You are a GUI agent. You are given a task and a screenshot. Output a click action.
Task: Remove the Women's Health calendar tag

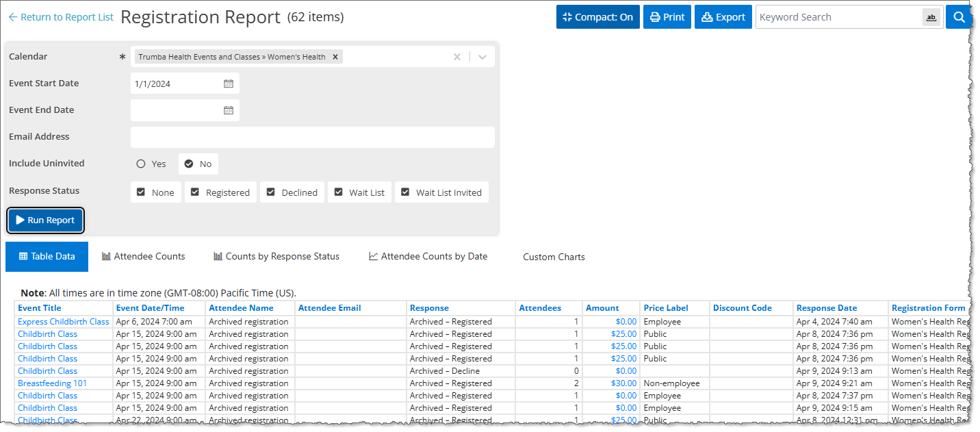335,57
